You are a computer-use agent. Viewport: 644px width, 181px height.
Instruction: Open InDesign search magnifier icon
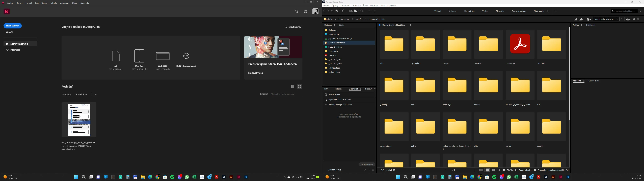coord(297,12)
